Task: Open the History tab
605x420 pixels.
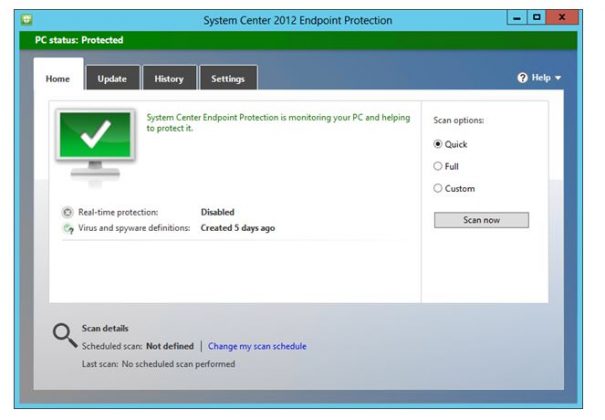Action: 169,78
